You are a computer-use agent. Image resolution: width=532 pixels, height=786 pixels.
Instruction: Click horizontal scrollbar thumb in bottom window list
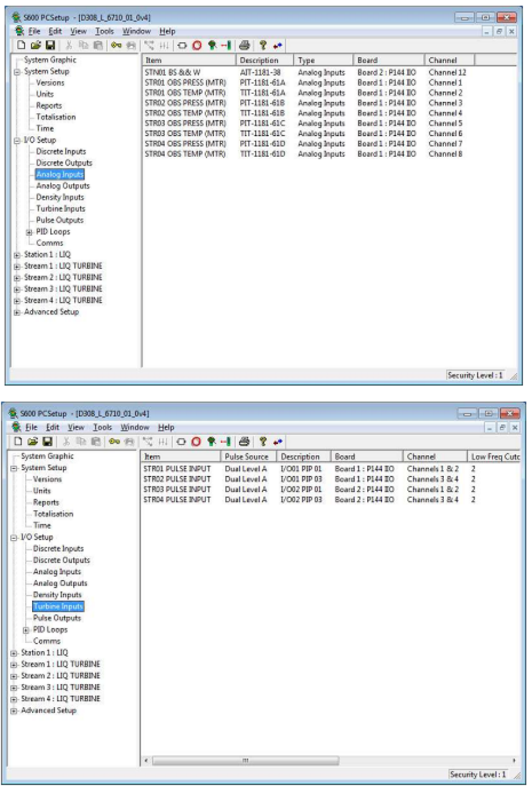(246, 760)
